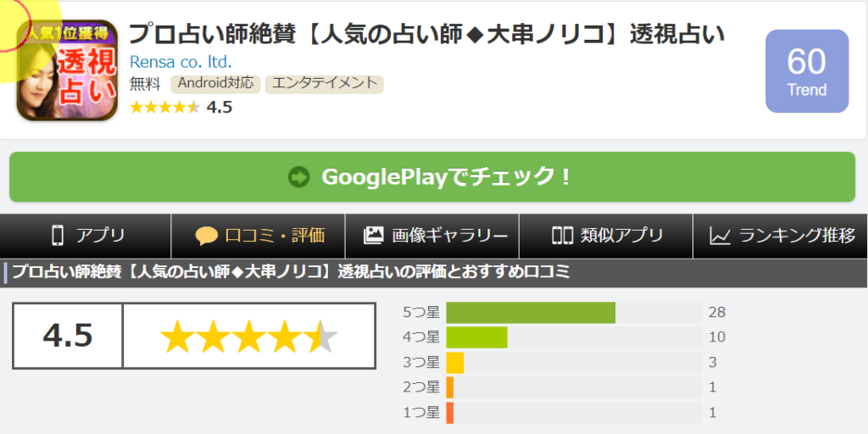Click the GooglePlayでチェック！ button
The image size is (868, 434).
click(x=432, y=176)
